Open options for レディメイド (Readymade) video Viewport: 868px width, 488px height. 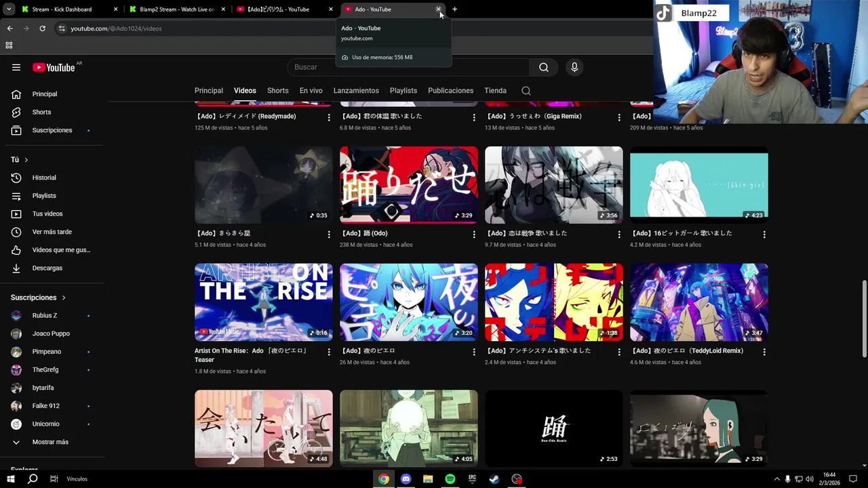[x=329, y=117]
